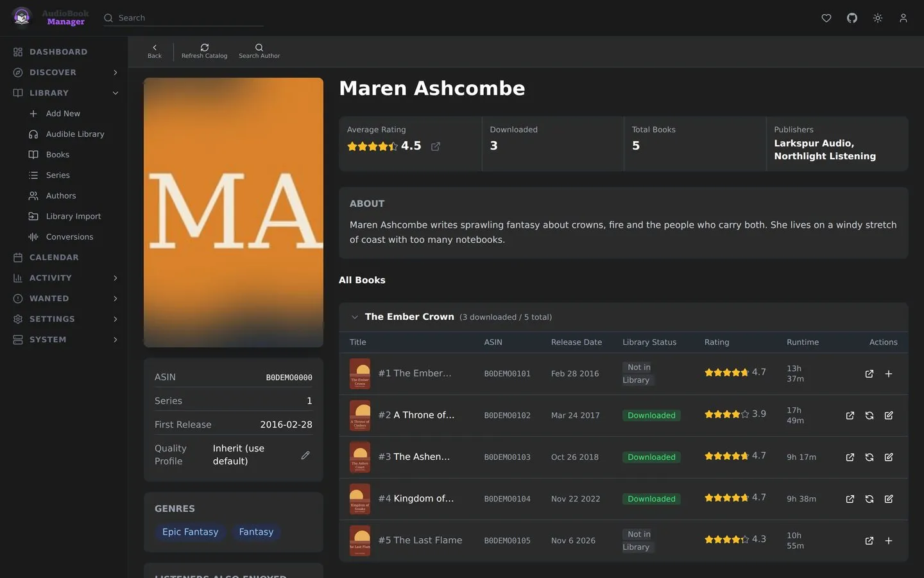Open Conversions in the sidebar
Image resolution: width=924 pixels, height=578 pixels.
[69, 237]
